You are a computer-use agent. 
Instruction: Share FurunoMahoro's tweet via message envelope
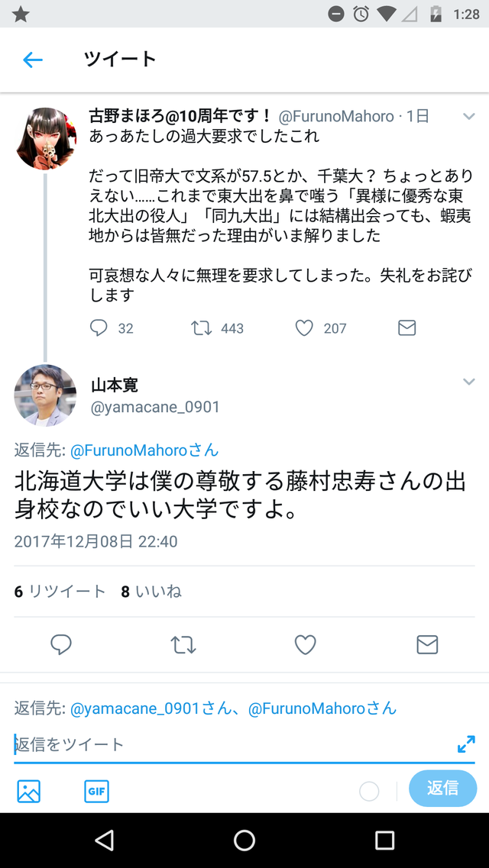click(407, 328)
